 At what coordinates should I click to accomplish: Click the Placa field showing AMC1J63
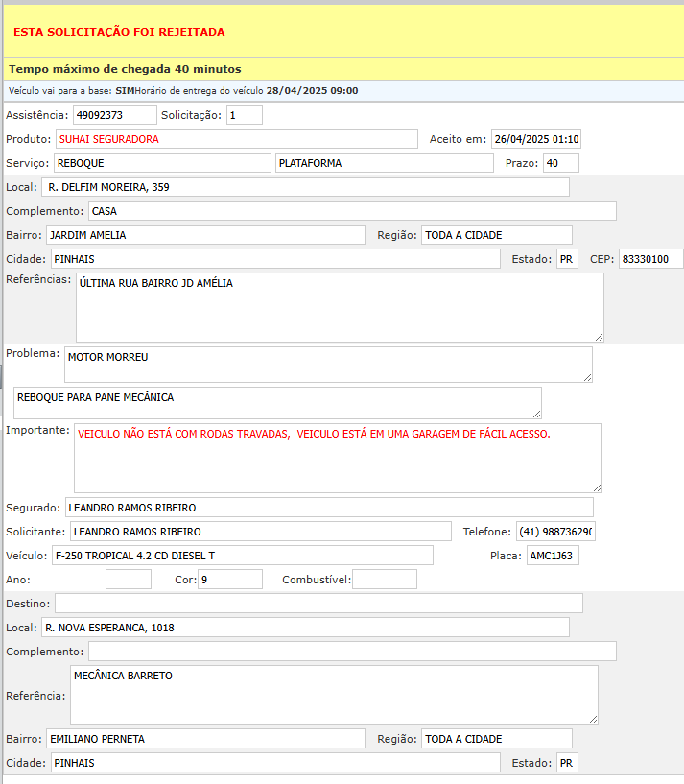click(553, 556)
